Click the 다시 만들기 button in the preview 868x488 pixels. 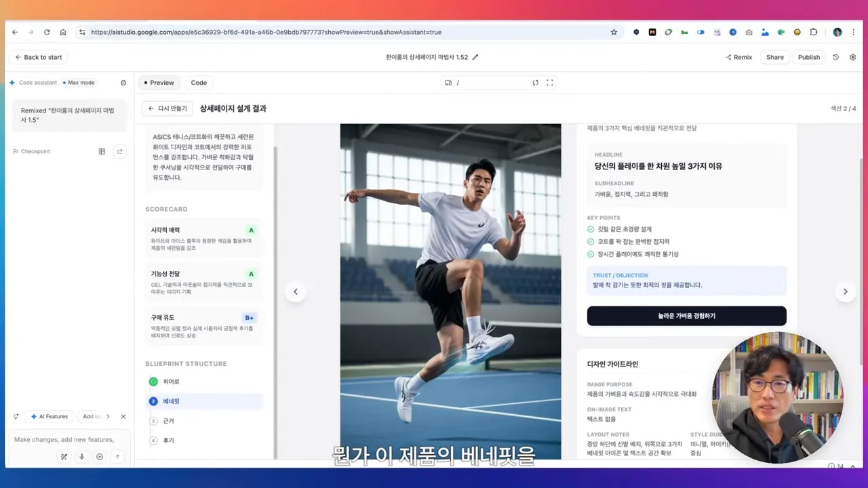[x=167, y=108]
